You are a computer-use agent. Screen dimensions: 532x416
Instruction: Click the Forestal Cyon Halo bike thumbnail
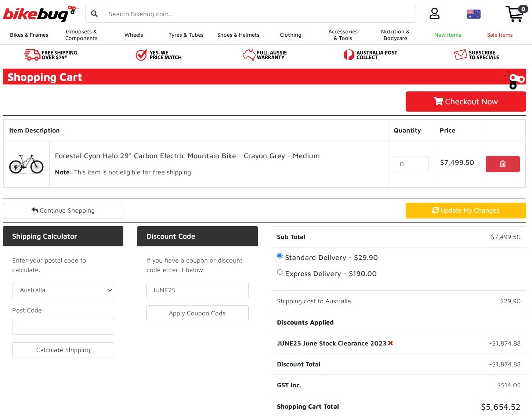(26, 164)
